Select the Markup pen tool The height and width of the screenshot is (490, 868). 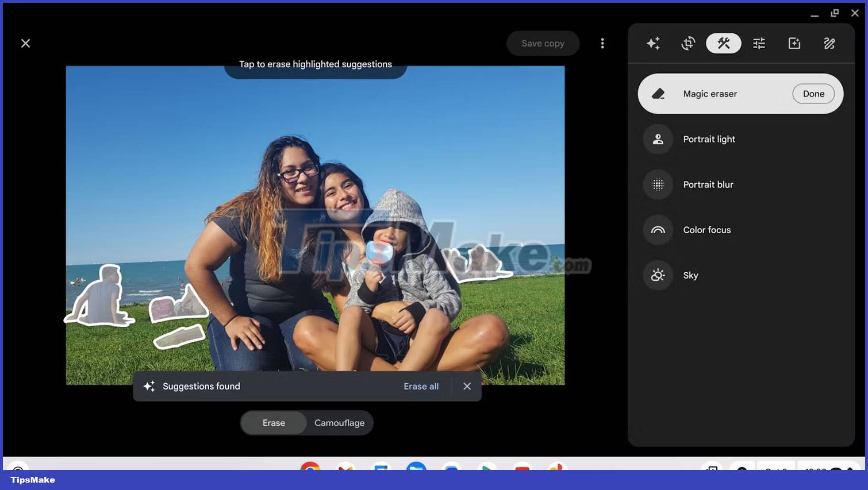click(829, 43)
